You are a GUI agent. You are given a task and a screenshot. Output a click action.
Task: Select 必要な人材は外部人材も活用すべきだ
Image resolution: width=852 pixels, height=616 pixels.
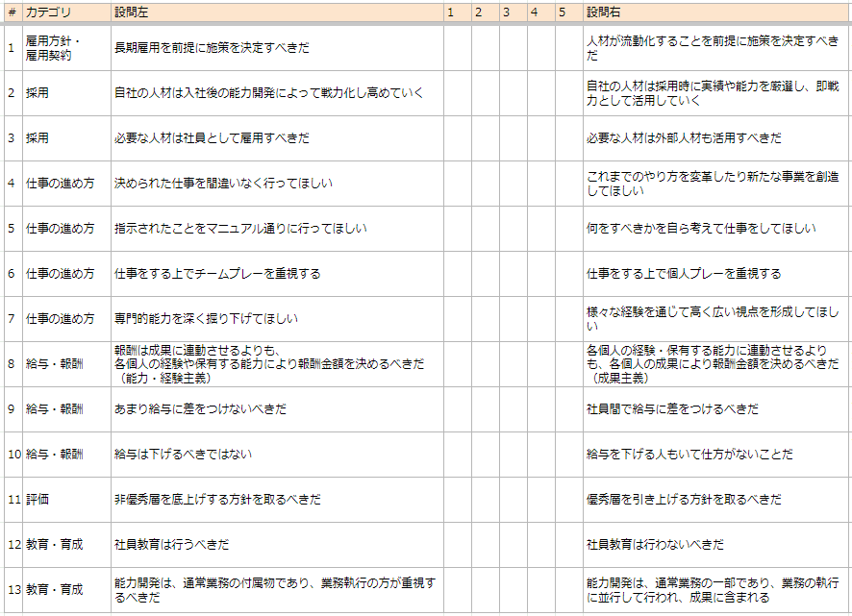[717, 138]
